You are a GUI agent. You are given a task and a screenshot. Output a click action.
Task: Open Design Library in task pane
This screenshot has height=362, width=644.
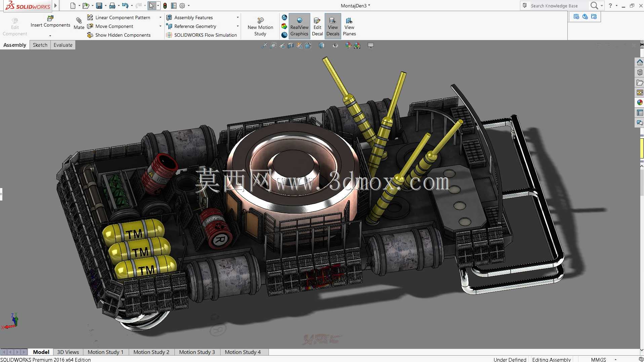640,72
